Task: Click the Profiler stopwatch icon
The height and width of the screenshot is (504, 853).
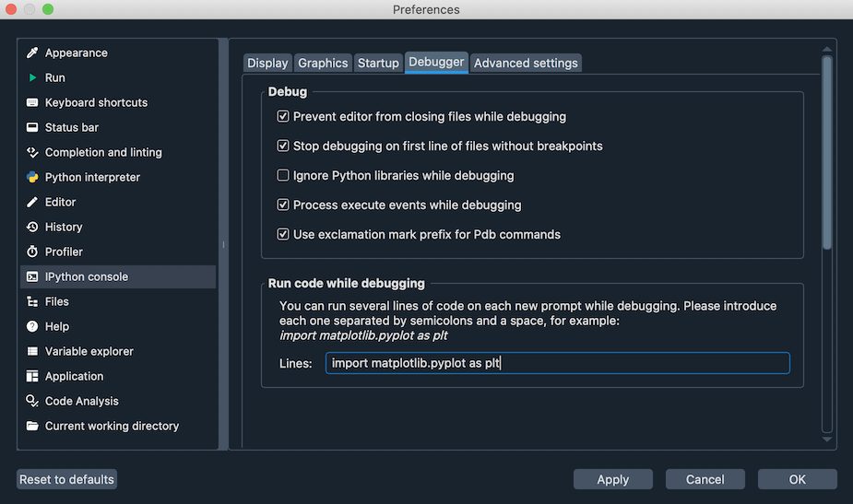Action: click(32, 252)
